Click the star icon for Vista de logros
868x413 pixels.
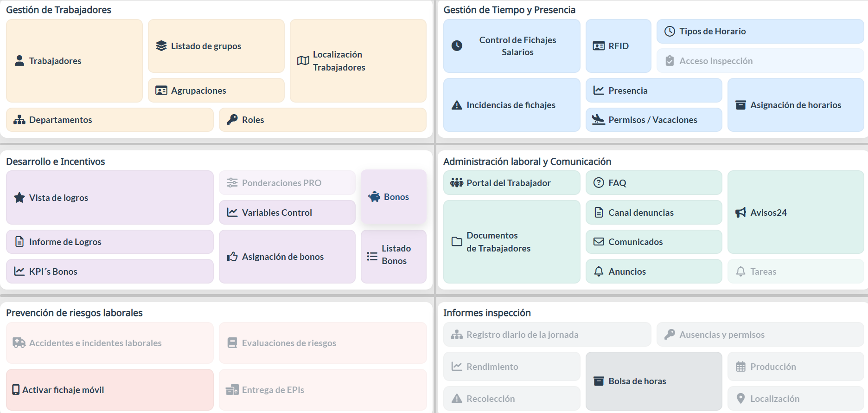click(19, 198)
